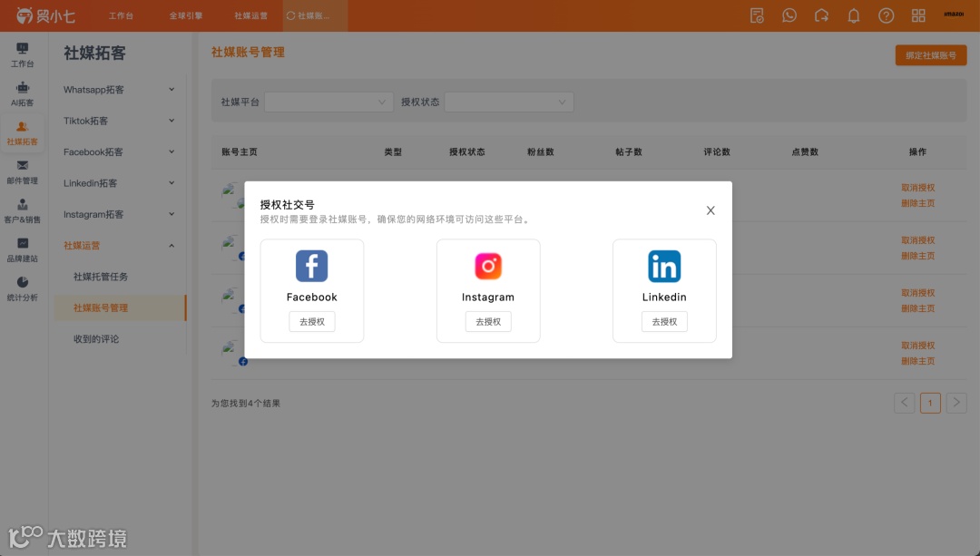Click the fourth row account avatar thumbnail

234,352
